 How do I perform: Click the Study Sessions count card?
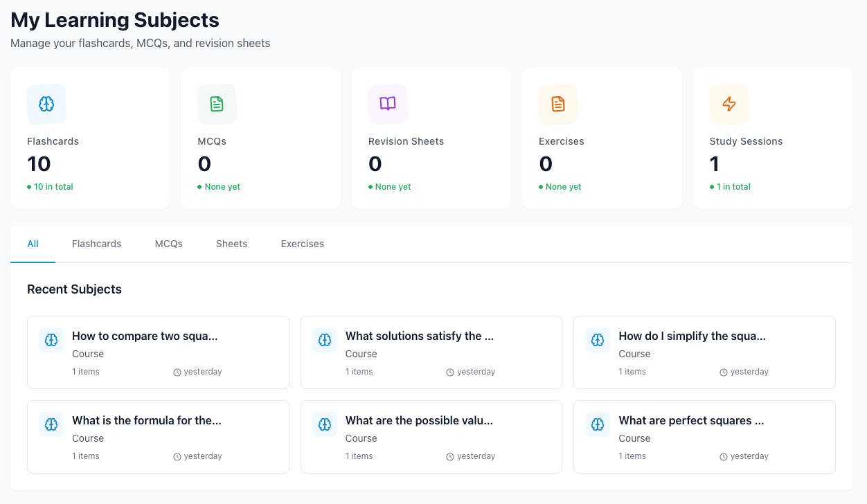(772, 138)
